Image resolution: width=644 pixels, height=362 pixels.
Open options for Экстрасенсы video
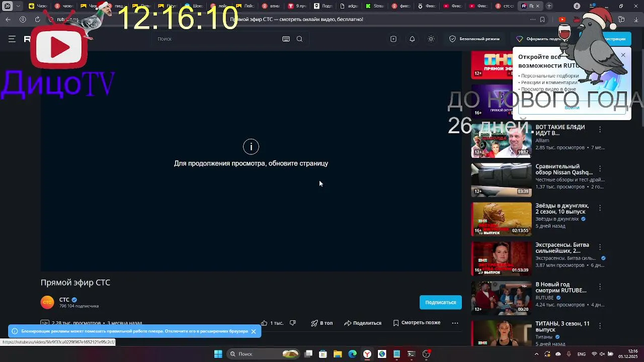pyautogui.click(x=600, y=247)
